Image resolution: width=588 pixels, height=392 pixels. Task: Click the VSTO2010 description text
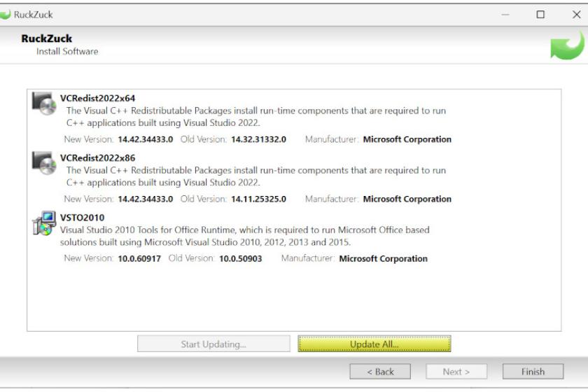[245, 236]
